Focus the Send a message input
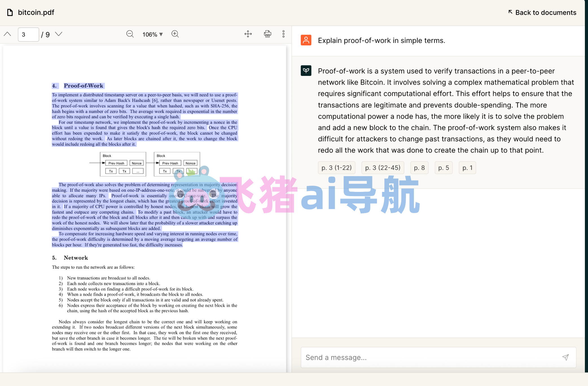588x386 pixels. [438, 358]
